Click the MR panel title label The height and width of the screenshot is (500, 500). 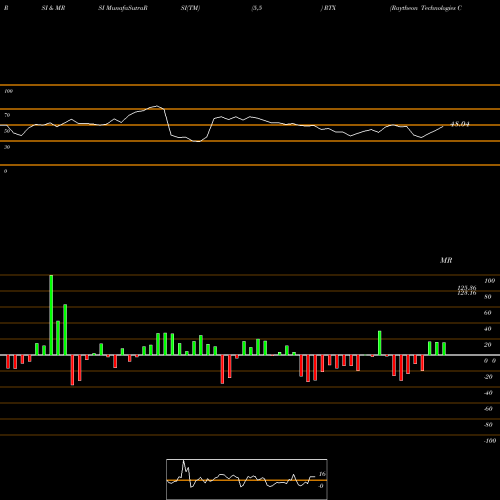coord(446,260)
